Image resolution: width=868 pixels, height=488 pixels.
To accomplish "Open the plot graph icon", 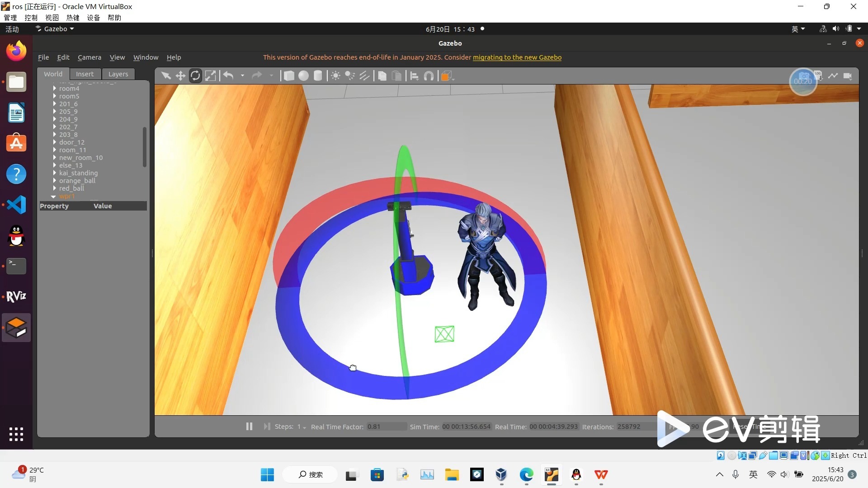I will [x=833, y=76].
